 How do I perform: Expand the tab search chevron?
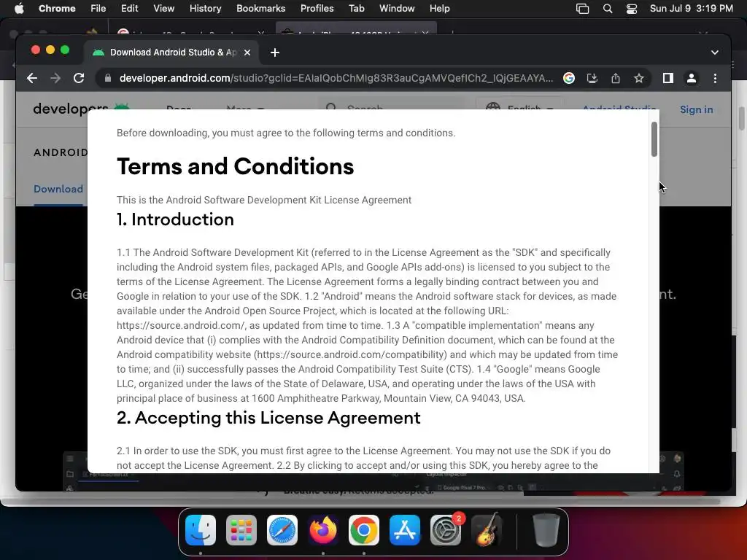pyautogui.click(x=715, y=52)
